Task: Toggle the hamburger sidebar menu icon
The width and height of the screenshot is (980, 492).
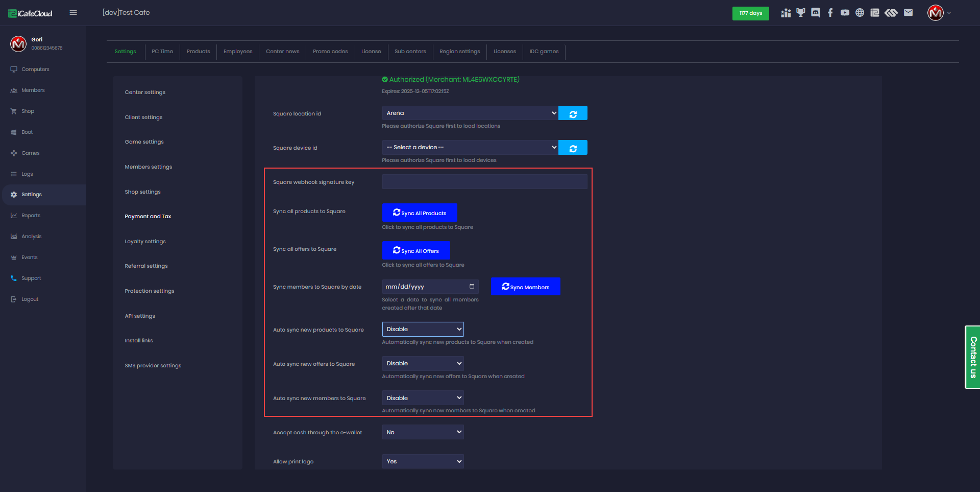Action: point(73,13)
